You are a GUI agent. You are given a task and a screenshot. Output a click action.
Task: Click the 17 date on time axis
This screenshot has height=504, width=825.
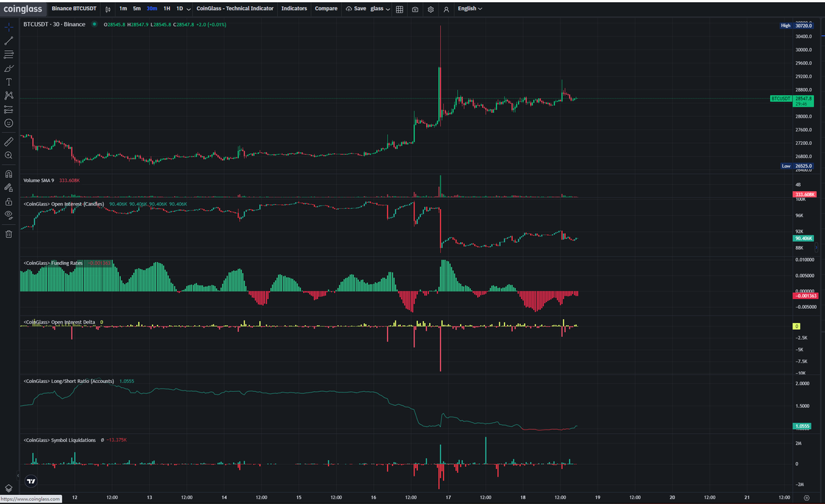pos(448,497)
